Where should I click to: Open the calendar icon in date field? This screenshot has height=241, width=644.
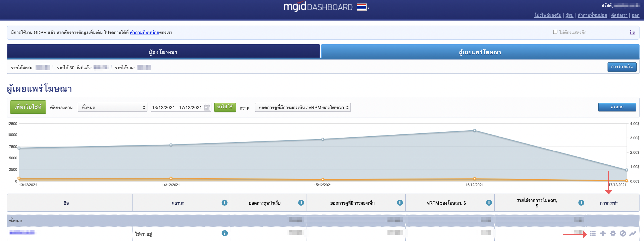point(207,108)
